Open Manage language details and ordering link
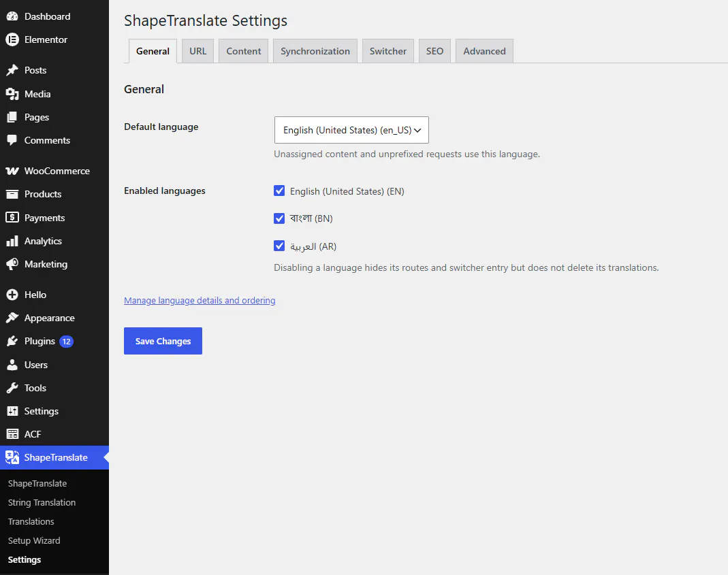This screenshot has width=728, height=575. 200,300
